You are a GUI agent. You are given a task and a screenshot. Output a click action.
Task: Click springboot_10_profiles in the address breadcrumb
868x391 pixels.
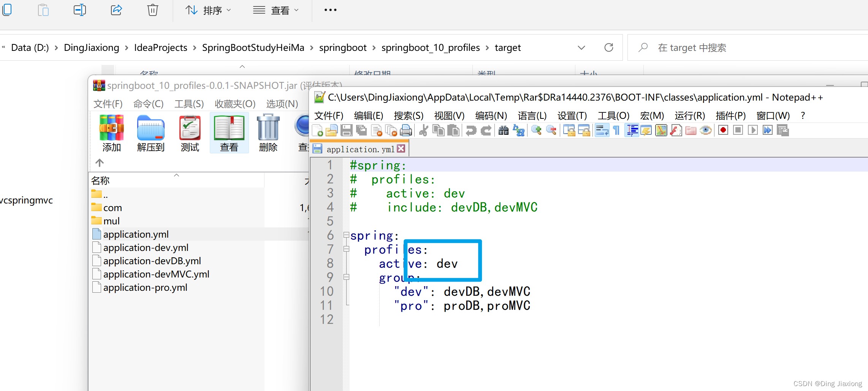click(x=431, y=47)
